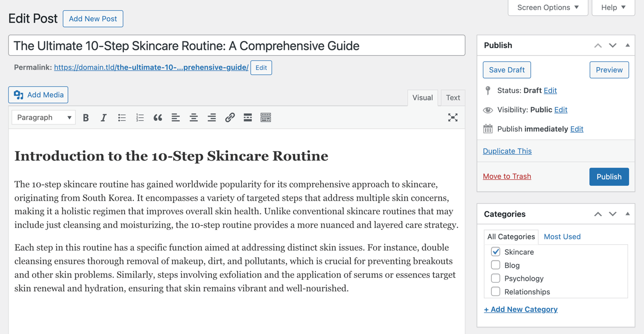Screen dimensions: 644x334
Task: Uncheck the Skincare category
Action: click(495, 252)
